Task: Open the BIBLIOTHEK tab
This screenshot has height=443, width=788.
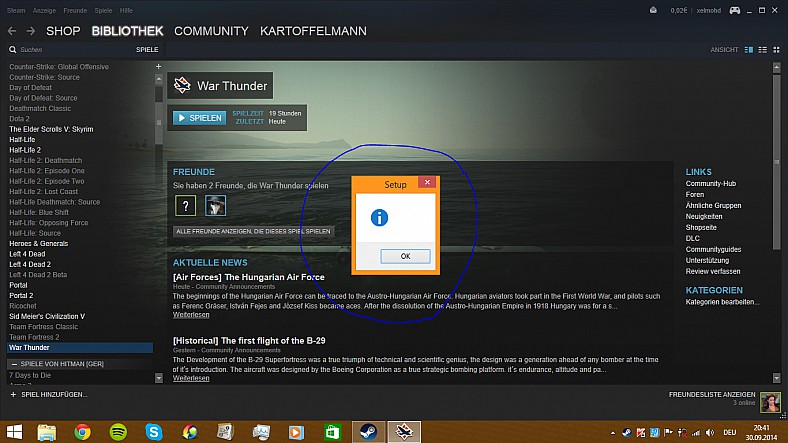Action: point(127,31)
